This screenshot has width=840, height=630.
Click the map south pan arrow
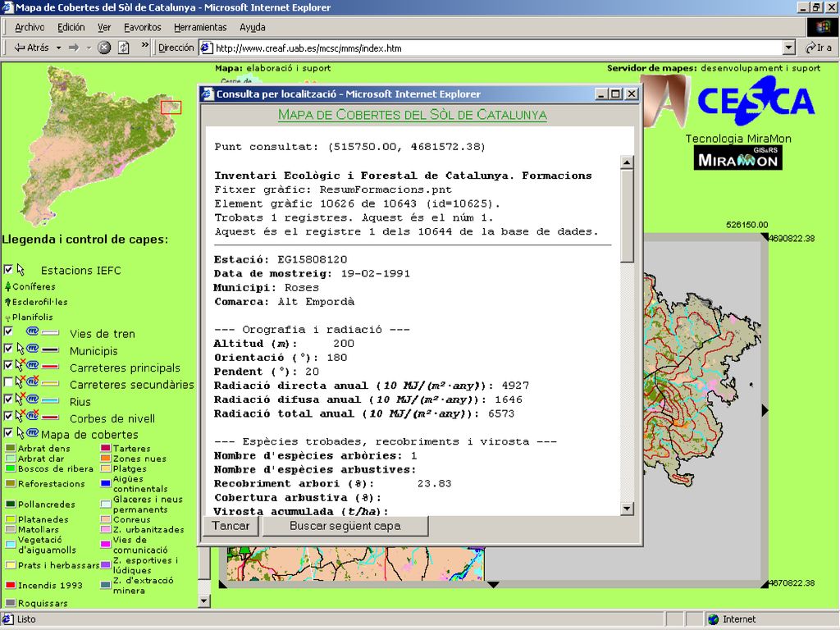493,584
